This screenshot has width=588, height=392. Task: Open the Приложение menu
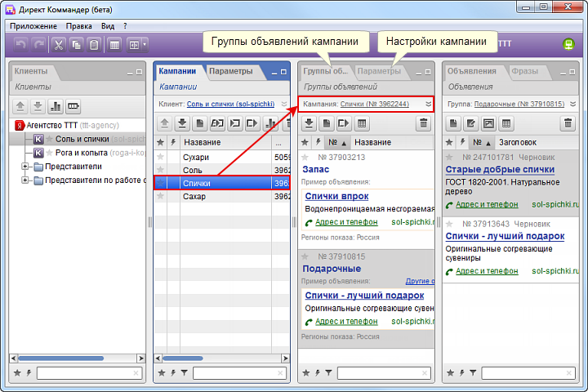33,26
